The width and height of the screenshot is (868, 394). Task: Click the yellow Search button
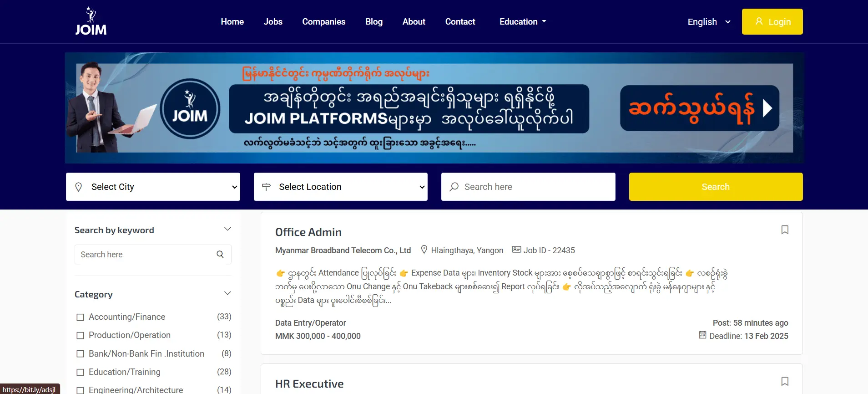pos(716,187)
